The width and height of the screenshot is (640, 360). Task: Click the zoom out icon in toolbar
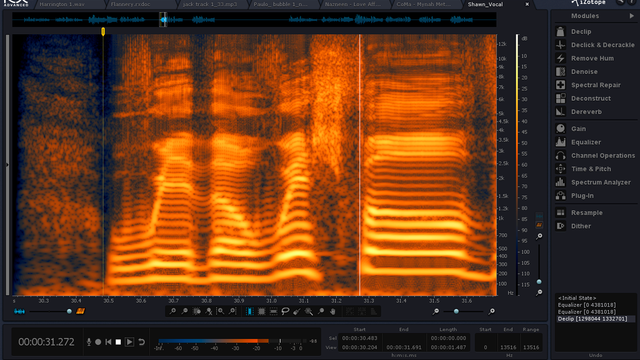click(x=184, y=311)
